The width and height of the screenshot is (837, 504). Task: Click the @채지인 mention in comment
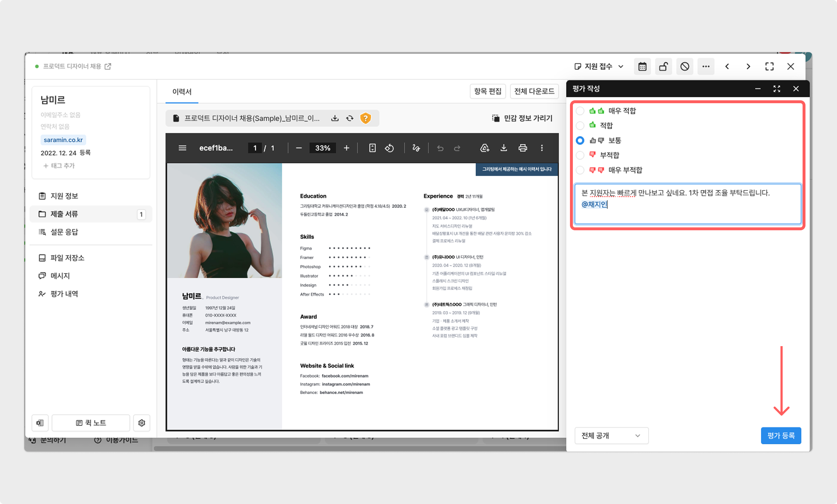tap(594, 204)
